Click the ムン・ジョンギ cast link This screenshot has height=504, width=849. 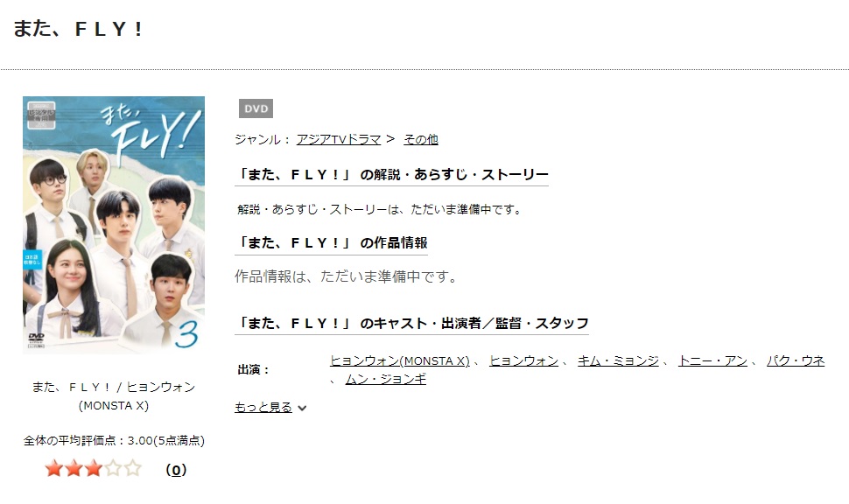pos(385,380)
